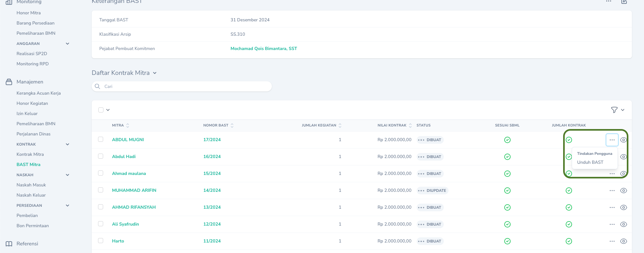Tick the checkbox for AHMAD RIFANSYAH
Image resolution: width=644 pixels, height=253 pixels.
101,207
